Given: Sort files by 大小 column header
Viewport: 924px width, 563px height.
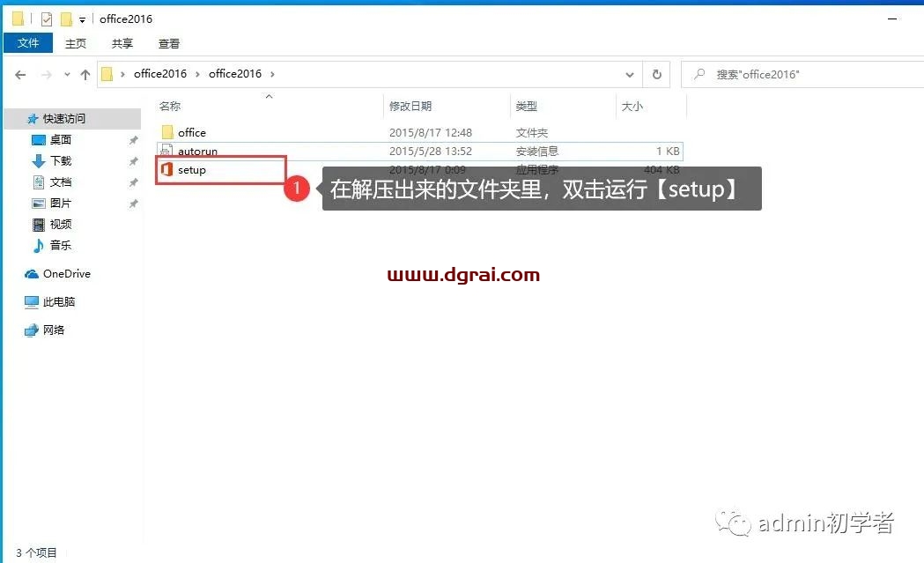Looking at the screenshot, I should click(632, 106).
